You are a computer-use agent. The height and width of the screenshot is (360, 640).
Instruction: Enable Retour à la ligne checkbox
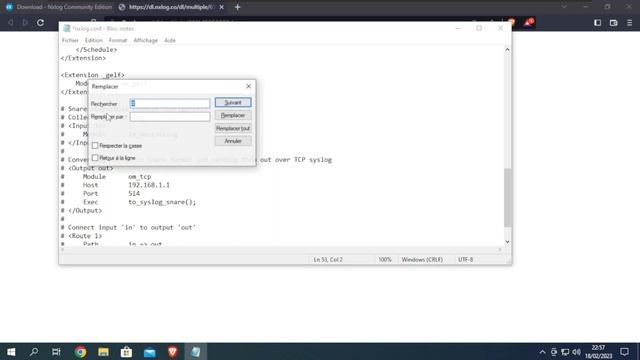pyautogui.click(x=95, y=158)
